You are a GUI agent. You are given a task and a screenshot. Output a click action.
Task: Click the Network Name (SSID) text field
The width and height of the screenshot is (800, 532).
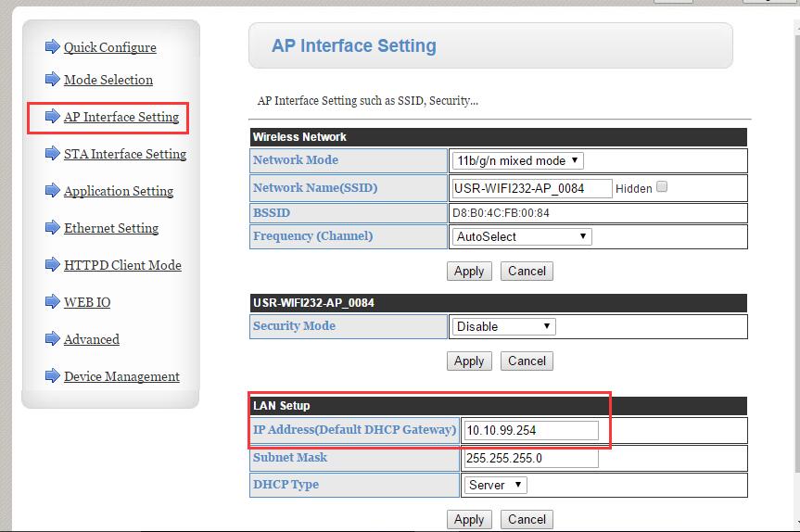click(x=531, y=188)
